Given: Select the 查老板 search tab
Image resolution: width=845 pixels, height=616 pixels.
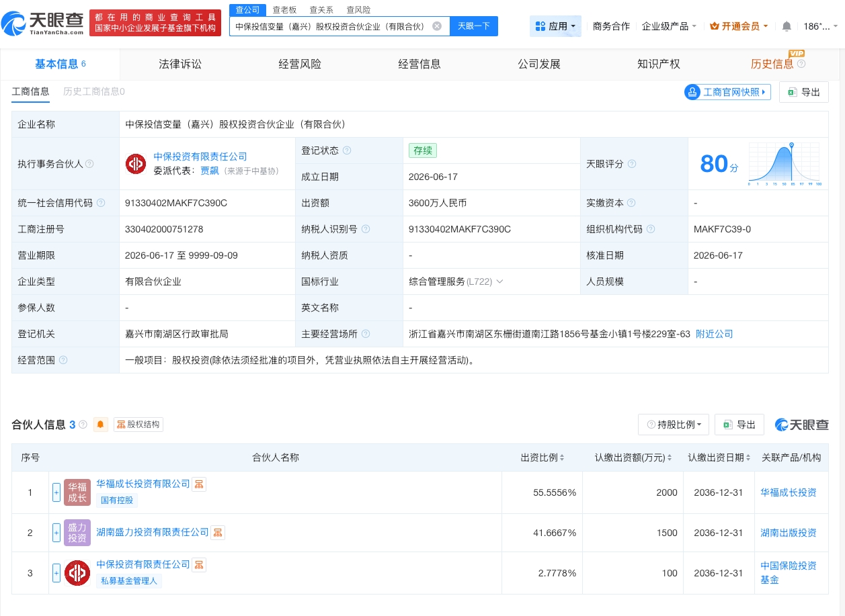Looking at the screenshot, I should [284, 9].
